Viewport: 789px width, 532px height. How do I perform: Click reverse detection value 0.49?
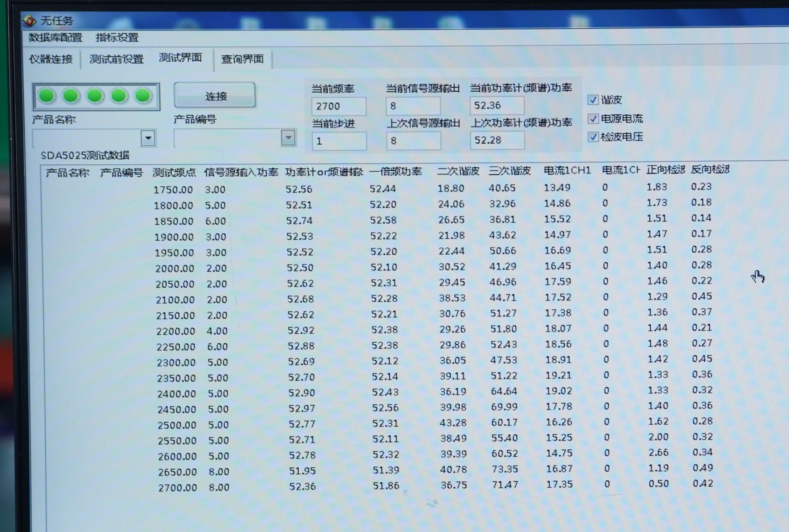click(x=703, y=468)
